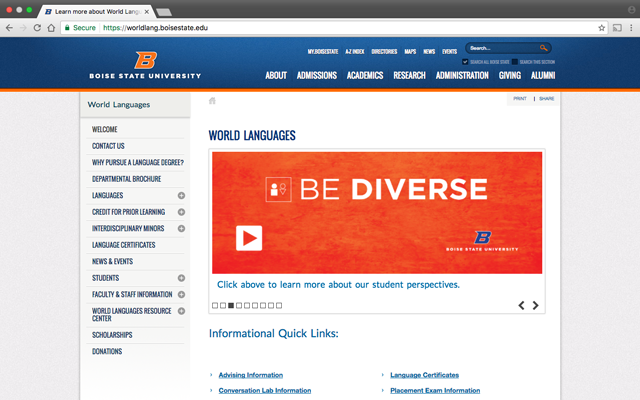Open the Administration main menu
Viewport: 640px width, 400px height.
click(462, 76)
